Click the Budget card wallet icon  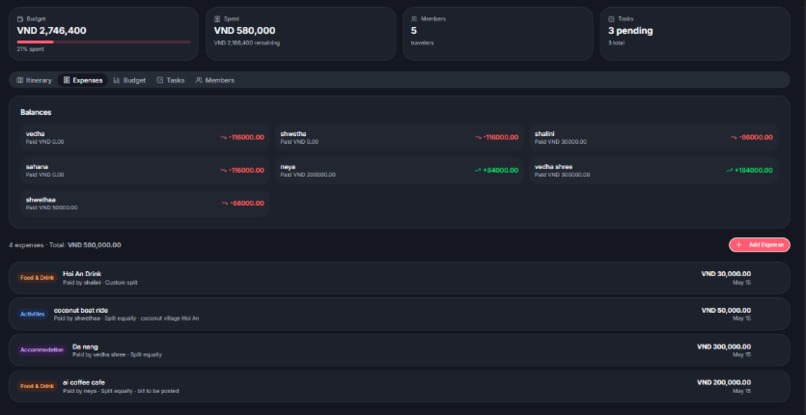[20, 19]
